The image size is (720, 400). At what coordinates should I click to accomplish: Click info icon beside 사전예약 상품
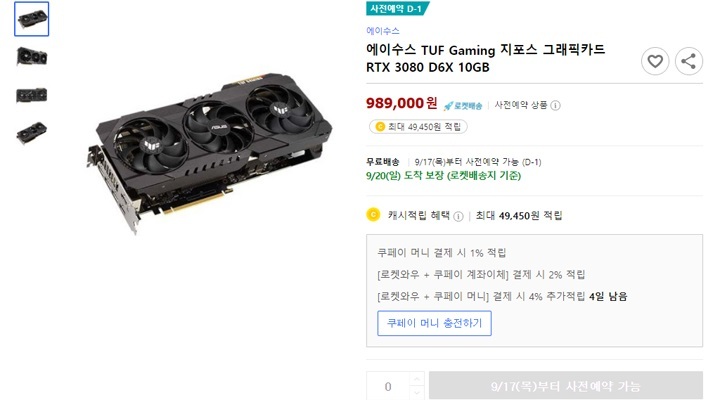click(555, 106)
